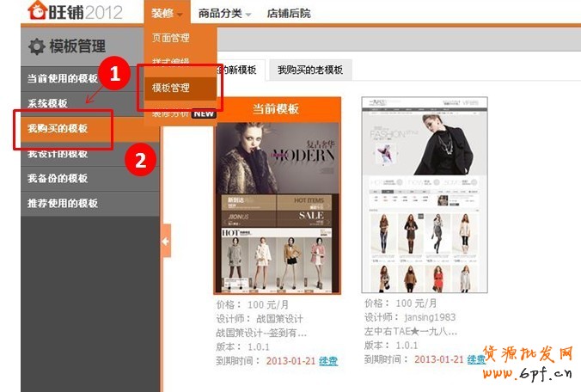
Task: Open 推荐使用的模板 sidebar item
Action: click(63, 204)
